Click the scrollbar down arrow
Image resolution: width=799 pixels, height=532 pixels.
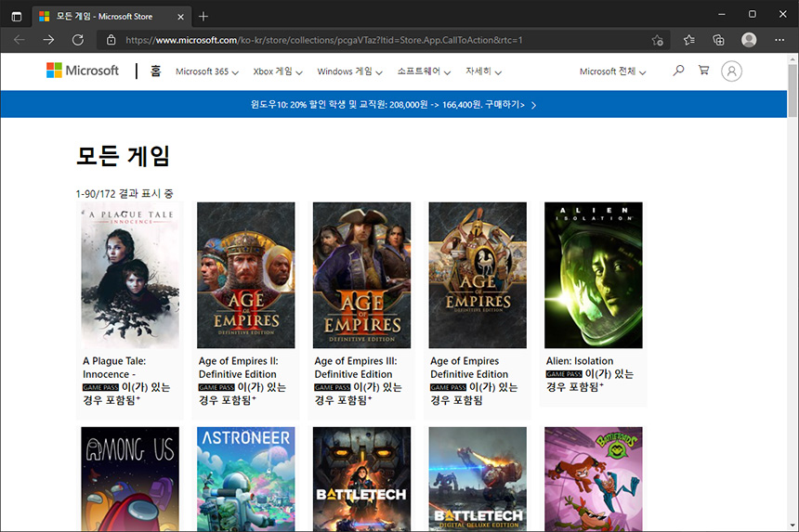792,526
